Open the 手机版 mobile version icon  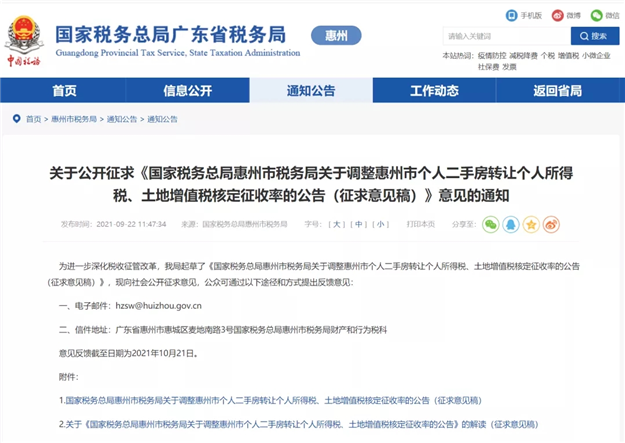pos(511,16)
